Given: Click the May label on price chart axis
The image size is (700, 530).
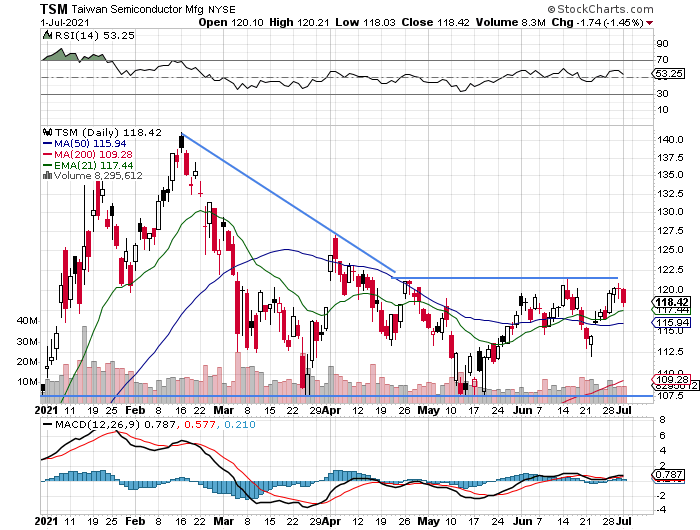Looking at the screenshot, I should point(428,410).
